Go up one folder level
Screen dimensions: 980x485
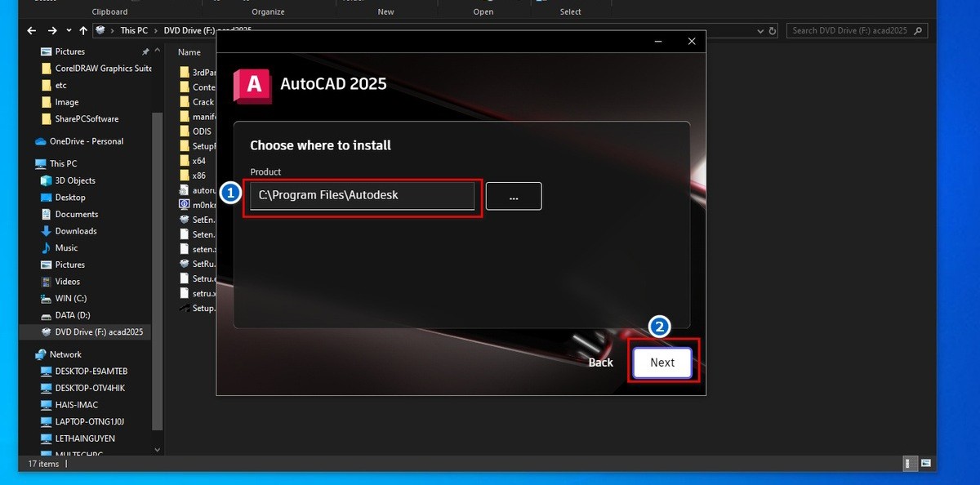pos(83,31)
